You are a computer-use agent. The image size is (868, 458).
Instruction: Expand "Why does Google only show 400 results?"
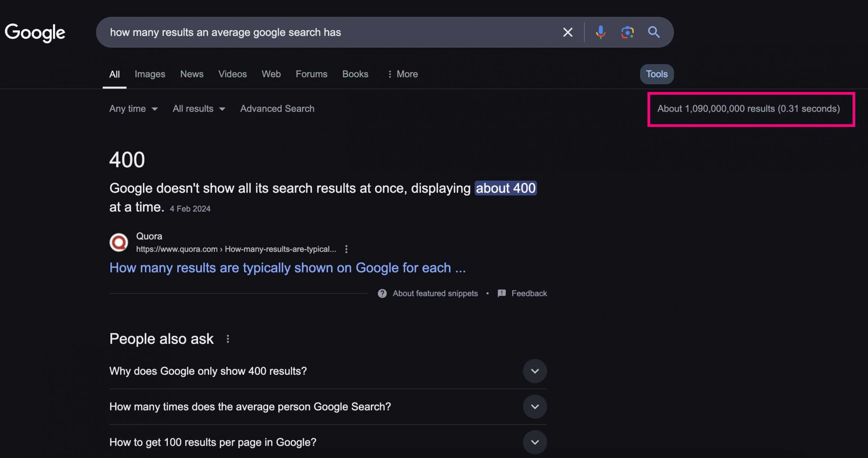(x=535, y=371)
